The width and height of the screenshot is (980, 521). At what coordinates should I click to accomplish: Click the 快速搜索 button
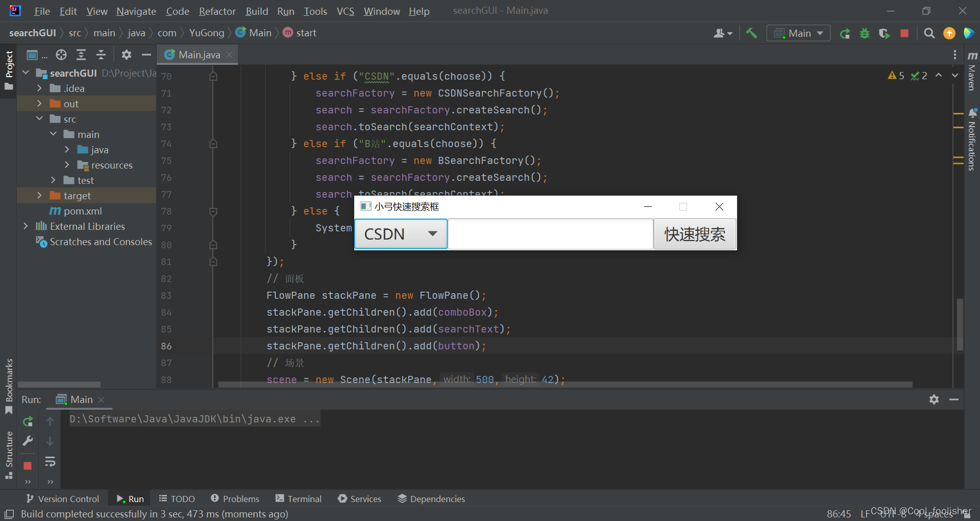click(x=695, y=234)
